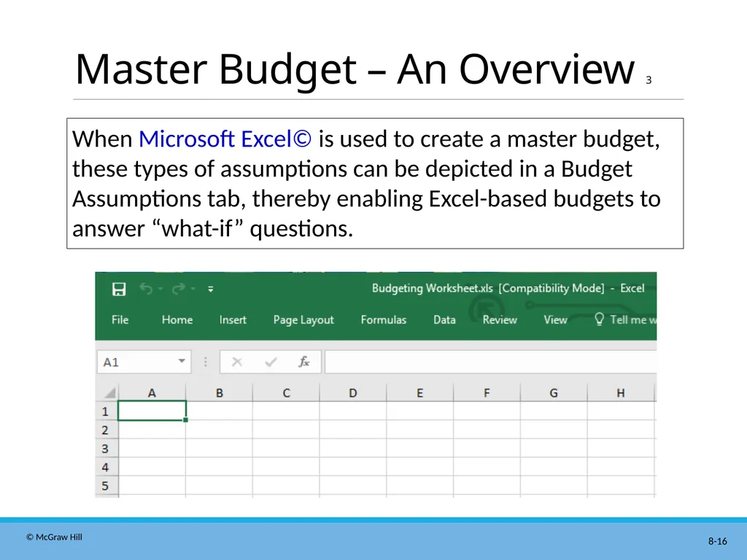Click the Save floppy disk icon
The image size is (747, 560).
point(119,289)
